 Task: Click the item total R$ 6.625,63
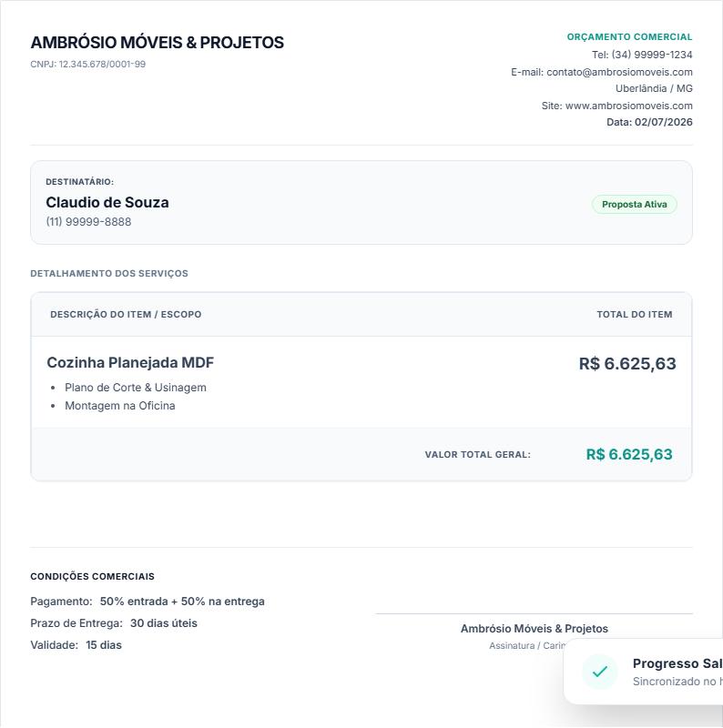(x=627, y=363)
